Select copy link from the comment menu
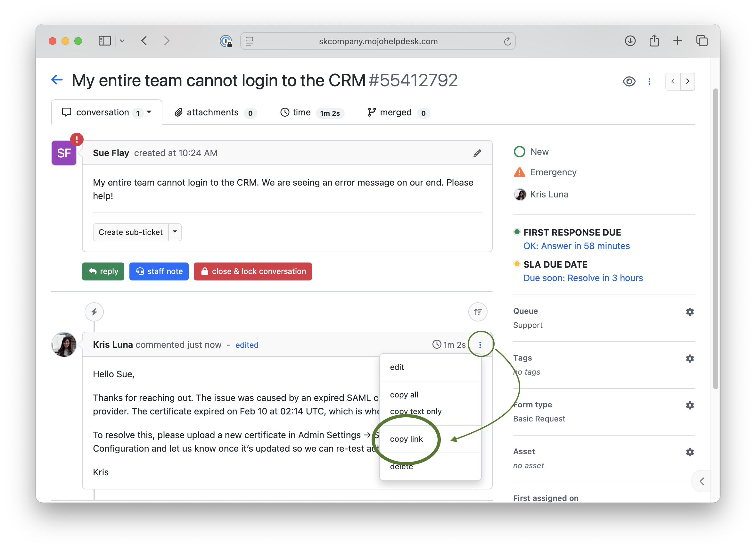Viewport: 756px width, 550px height. click(x=406, y=439)
